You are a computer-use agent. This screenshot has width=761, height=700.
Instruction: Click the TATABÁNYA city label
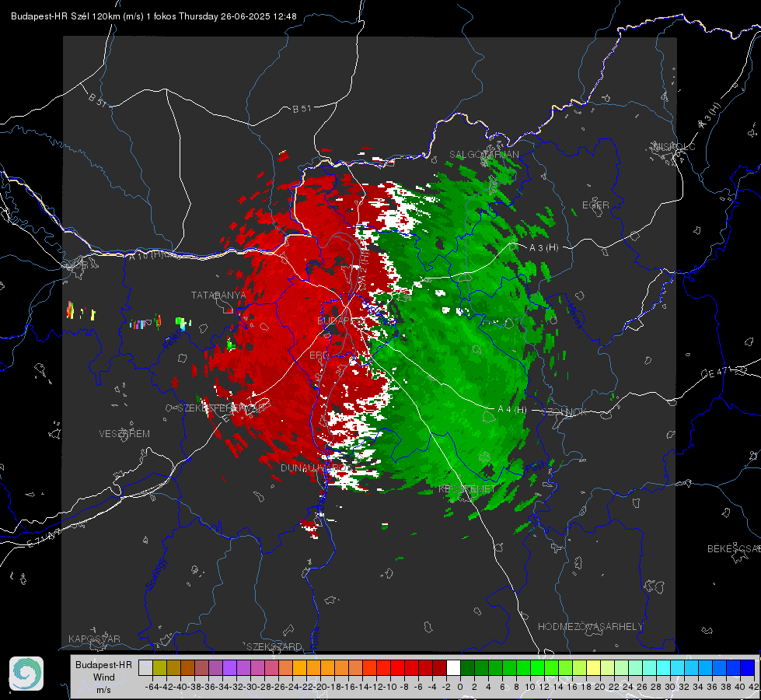click(219, 296)
